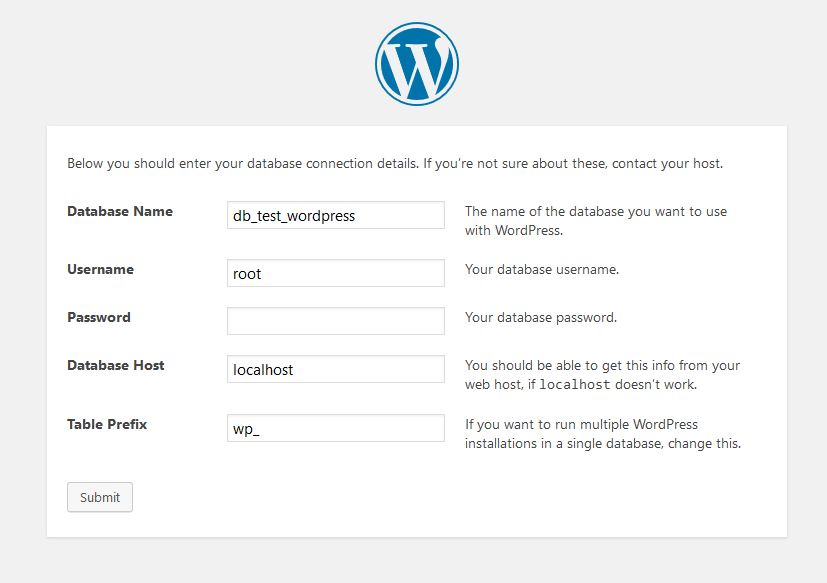Click the multiple WordPress installations hint text
Image resolution: width=827 pixels, height=583 pixels.
602,434
